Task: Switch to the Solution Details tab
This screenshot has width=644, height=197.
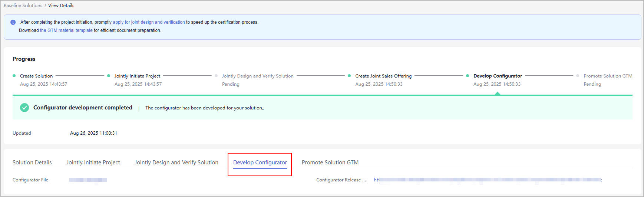Action: [x=32, y=162]
